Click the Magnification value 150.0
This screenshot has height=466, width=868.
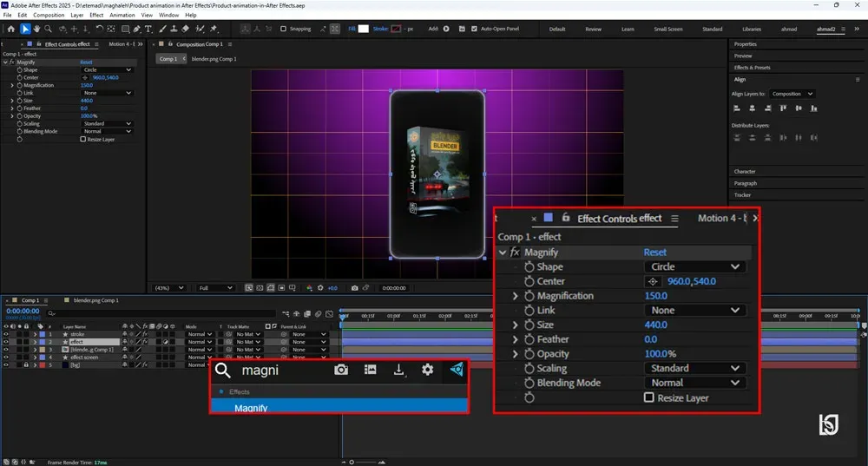point(86,85)
